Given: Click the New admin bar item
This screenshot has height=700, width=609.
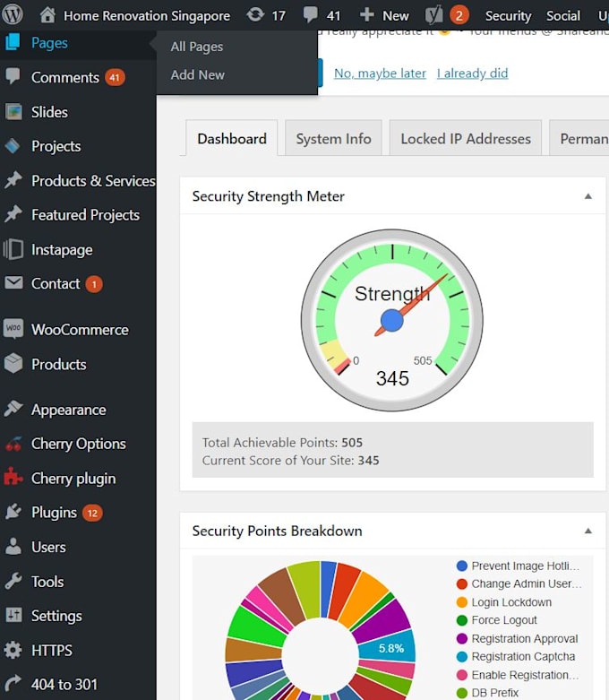Looking at the screenshot, I should [384, 15].
